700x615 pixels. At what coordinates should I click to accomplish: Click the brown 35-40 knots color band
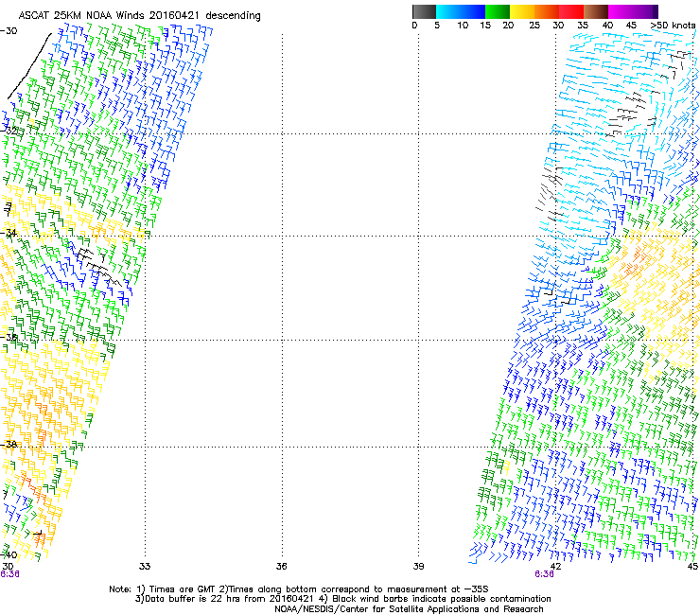[596, 11]
